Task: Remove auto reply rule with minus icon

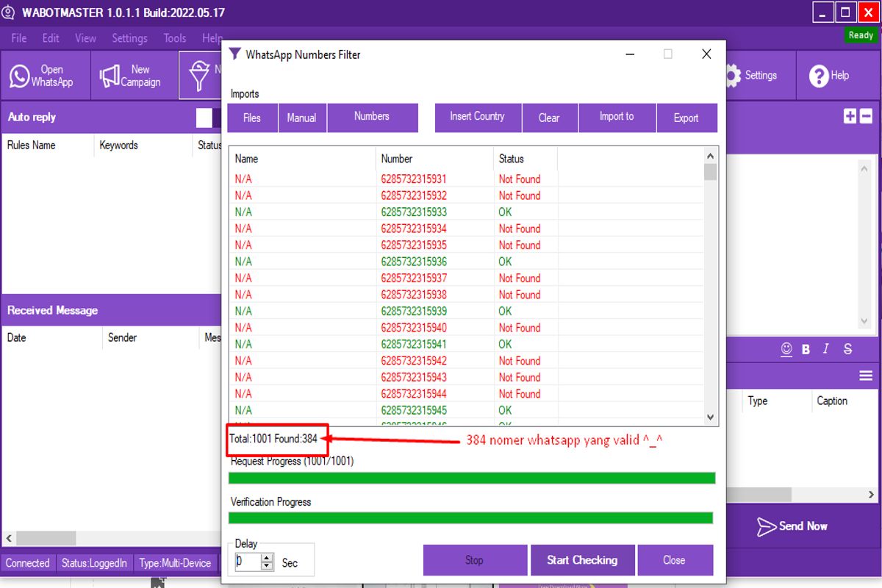Action: point(866,116)
